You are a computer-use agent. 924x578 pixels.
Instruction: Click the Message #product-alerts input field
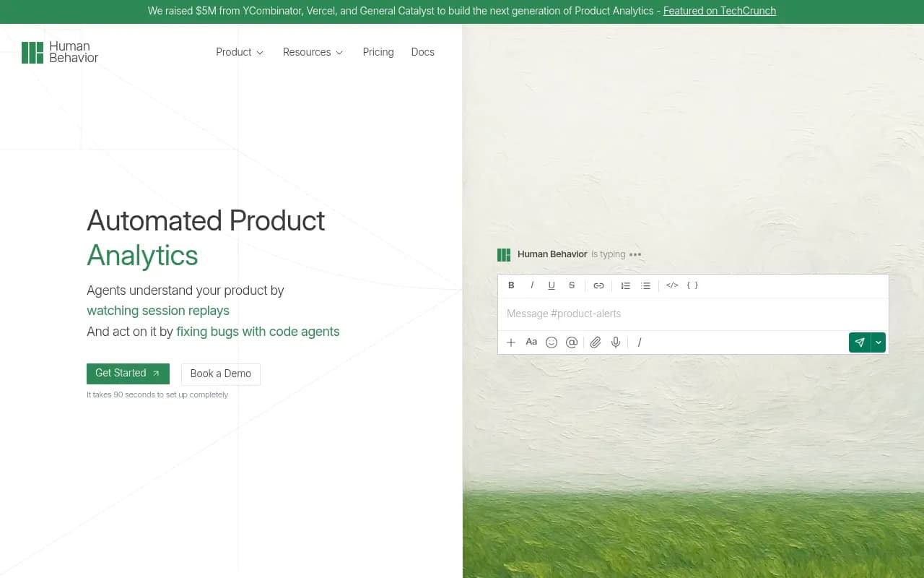693,314
